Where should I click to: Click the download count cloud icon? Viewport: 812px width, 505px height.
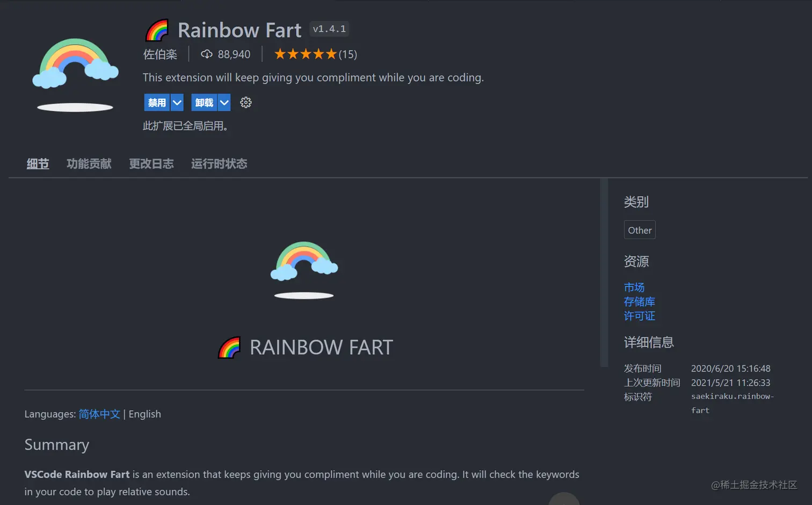(x=206, y=54)
